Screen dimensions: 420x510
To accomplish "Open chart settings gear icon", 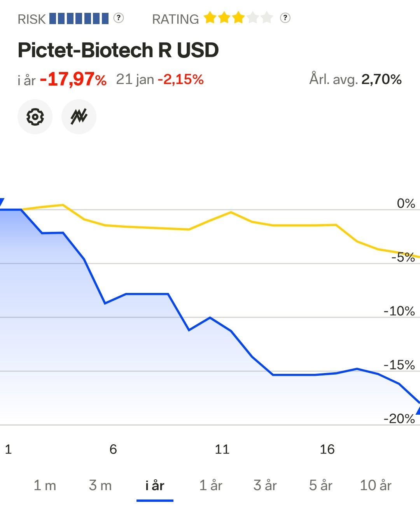I will point(35,117).
